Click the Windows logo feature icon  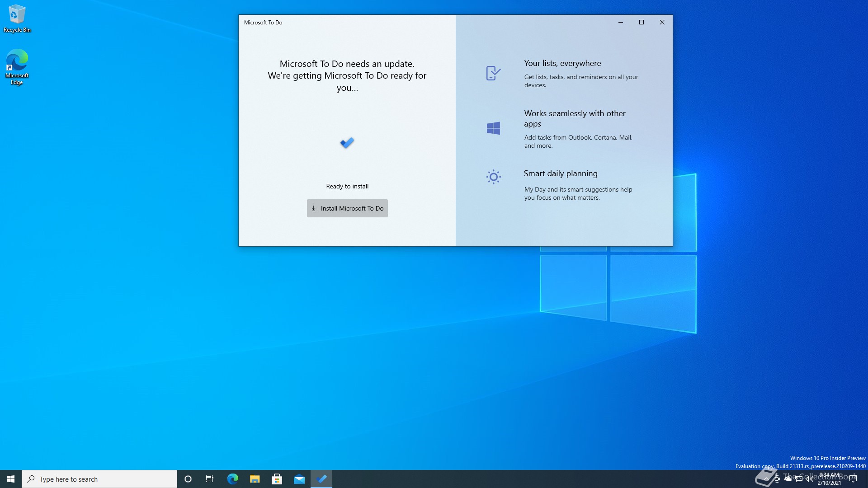click(x=493, y=128)
